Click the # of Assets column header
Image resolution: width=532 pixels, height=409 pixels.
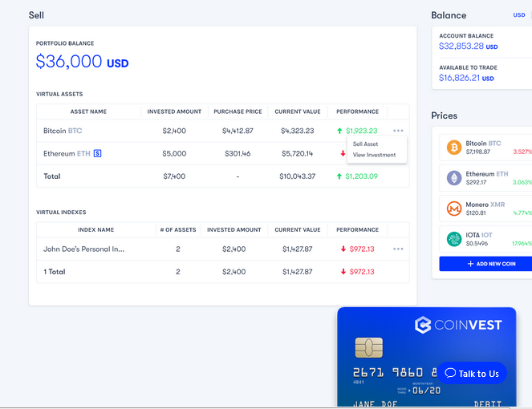click(178, 229)
